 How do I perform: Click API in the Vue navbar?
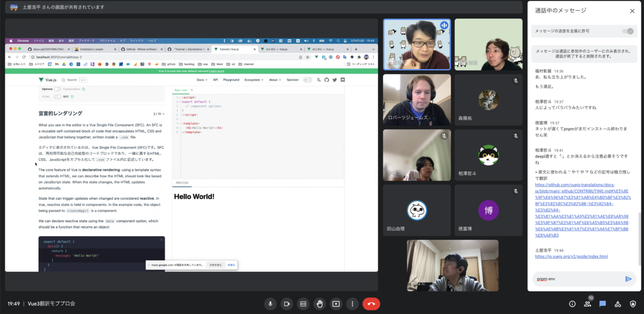pyautogui.click(x=215, y=80)
